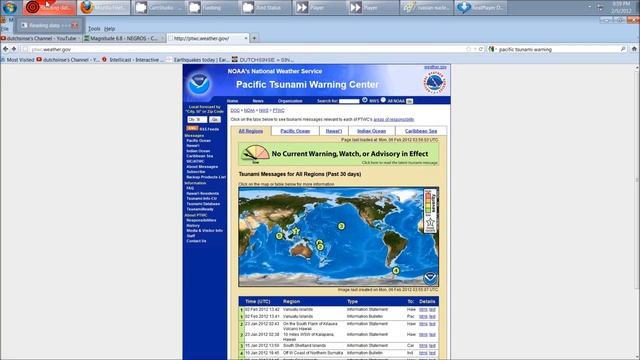Viewport: 640px width, 360px height.
Task: Switch to the Mozilla Firefox taskbar button
Action: click(x=104, y=7)
